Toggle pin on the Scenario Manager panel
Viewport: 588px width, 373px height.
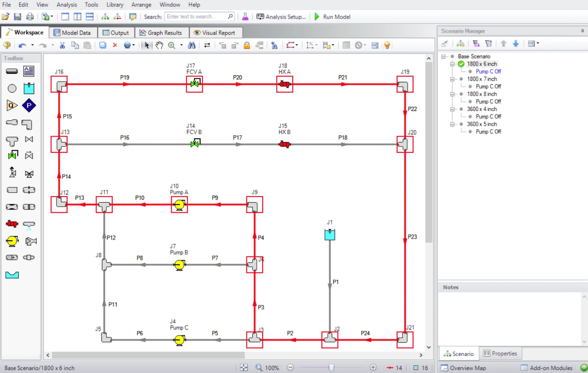coord(583,31)
